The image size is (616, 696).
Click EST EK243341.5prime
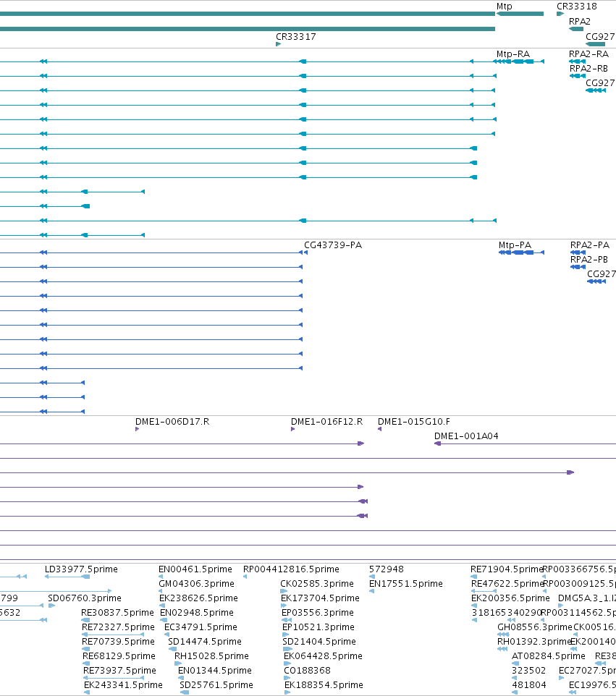tap(123, 685)
